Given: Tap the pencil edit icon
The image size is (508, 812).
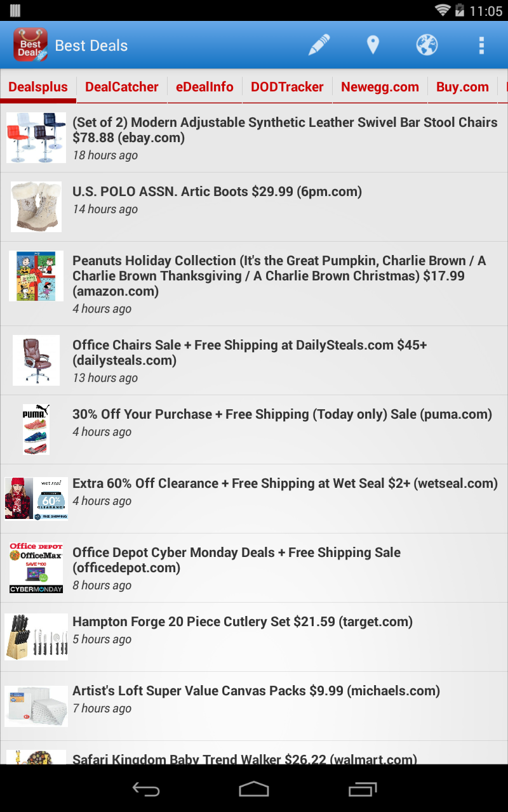Looking at the screenshot, I should pos(319,45).
